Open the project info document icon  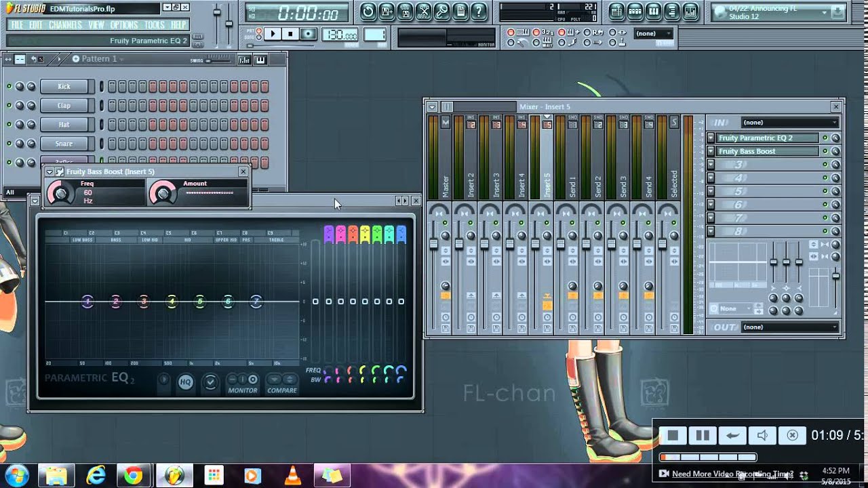click(x=460, y=11)
